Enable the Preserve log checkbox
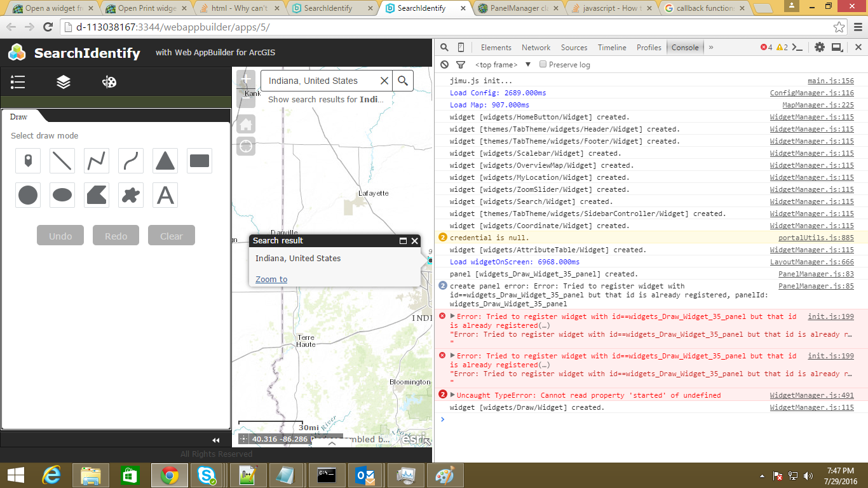The image size is (868, 488). point(543,64)
